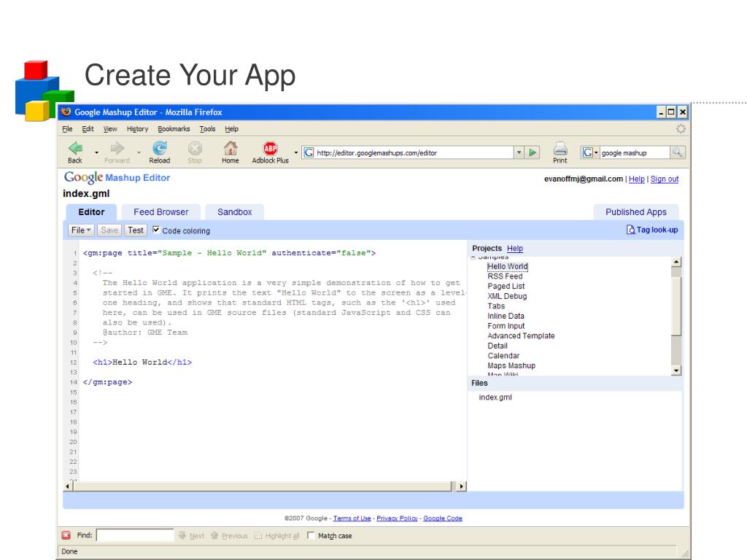Enable the Match case checkbox
This screenshot has width=747, height=560.
tap(311, 535)
